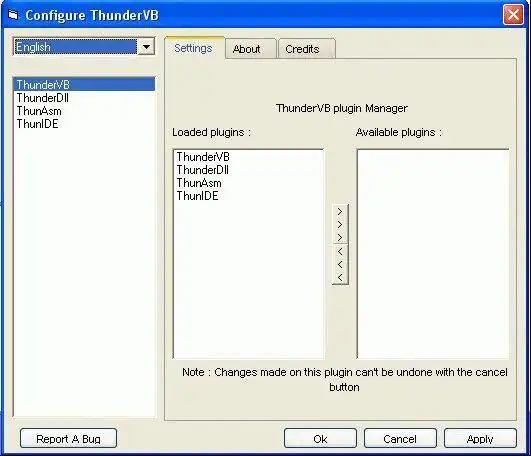Viewport: 531px width, 456px height.
Task: Pick ThunAsm under Loaded plugins
Action: click(x=248, y=183)
